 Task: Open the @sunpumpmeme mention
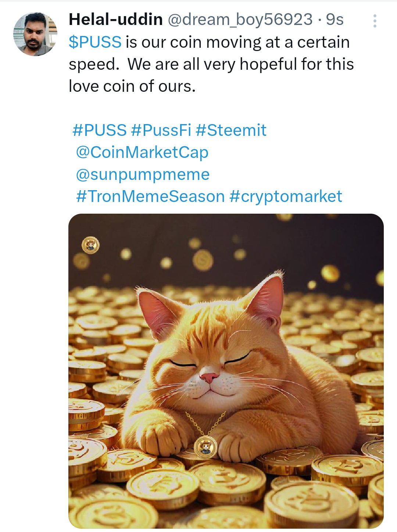click(x=143, y=174)
